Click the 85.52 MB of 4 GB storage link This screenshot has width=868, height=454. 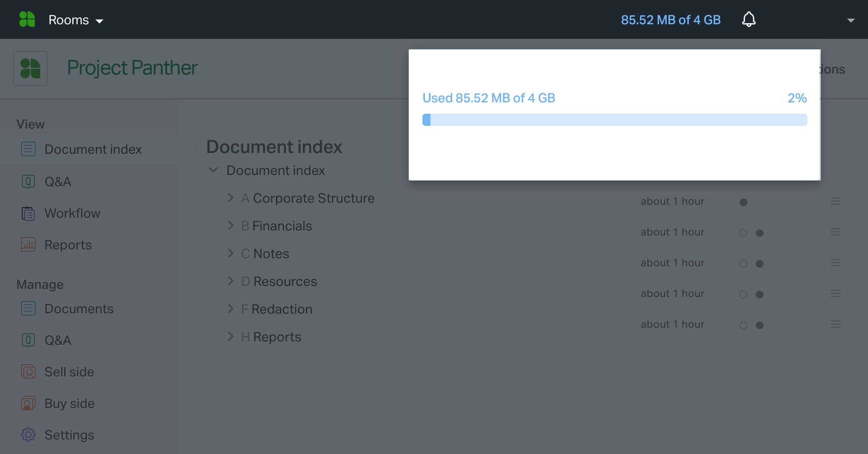pyautogui.click(x=671, y=20)
